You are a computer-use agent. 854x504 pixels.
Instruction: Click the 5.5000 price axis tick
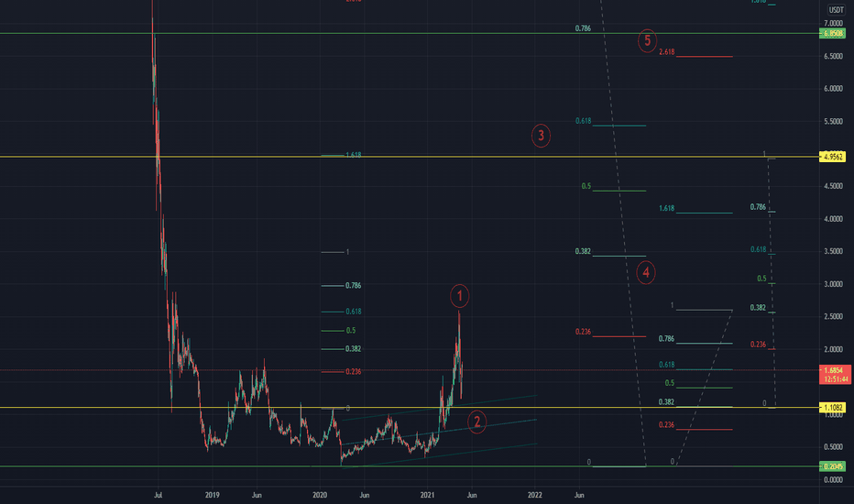(833, 122)
